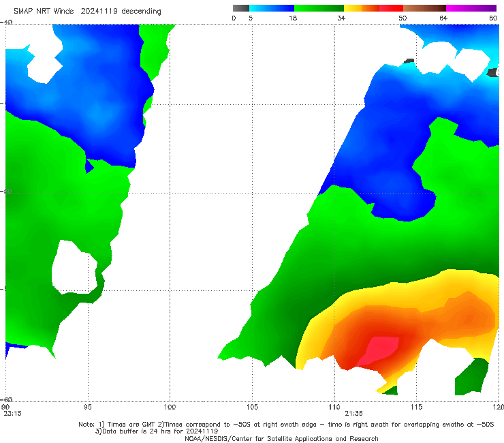Click the blue 5-18 segment of the color bar

272,8
